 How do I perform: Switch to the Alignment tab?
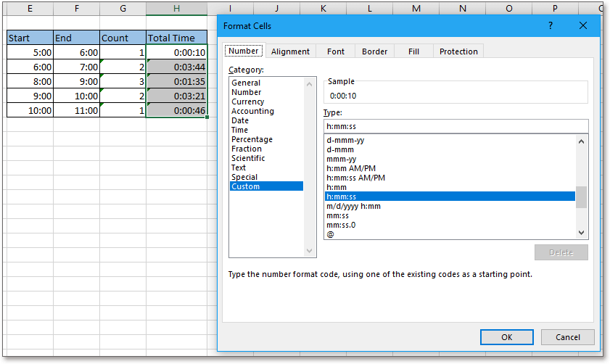click(290, 51)
